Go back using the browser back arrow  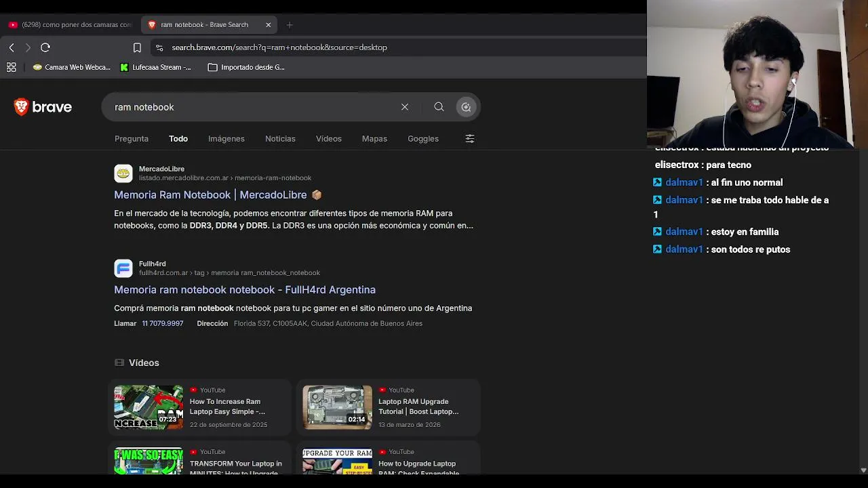12,47
